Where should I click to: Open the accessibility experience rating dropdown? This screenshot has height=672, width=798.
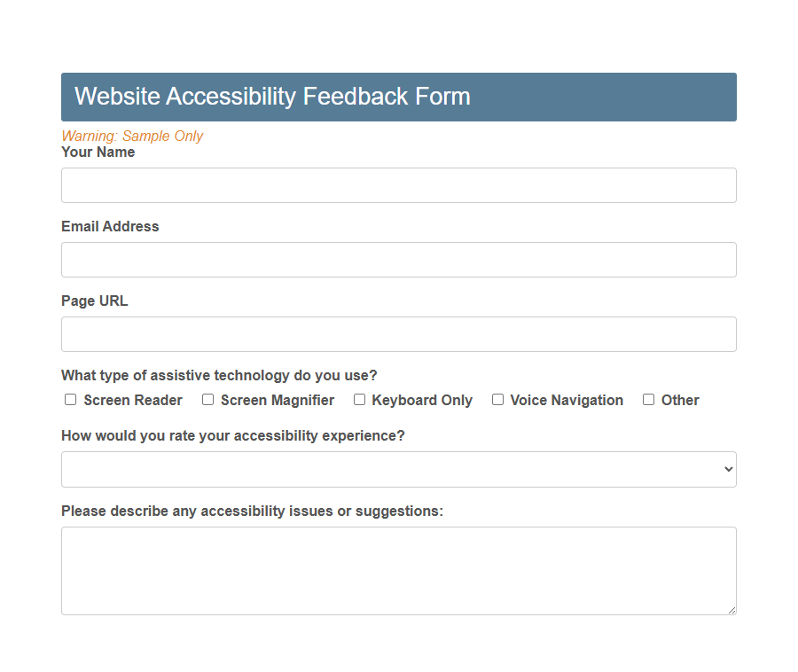pyautogui.click(x=398, y=469)
